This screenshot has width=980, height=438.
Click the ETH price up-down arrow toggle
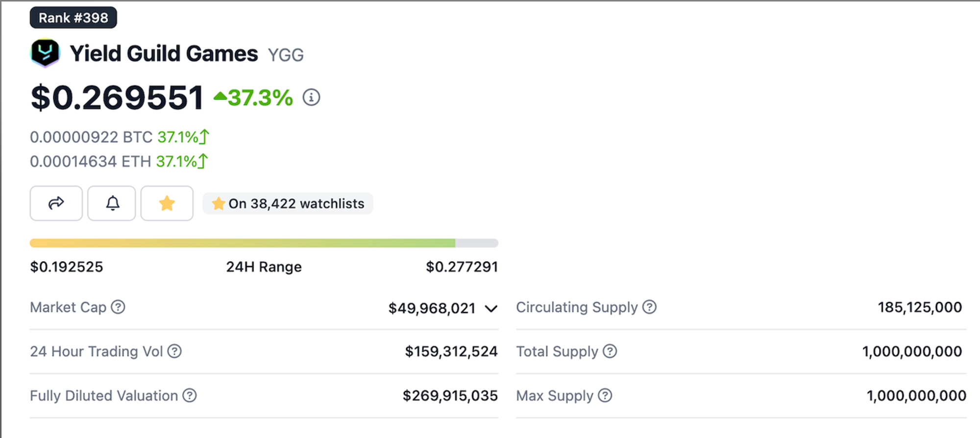click(203, 161)
